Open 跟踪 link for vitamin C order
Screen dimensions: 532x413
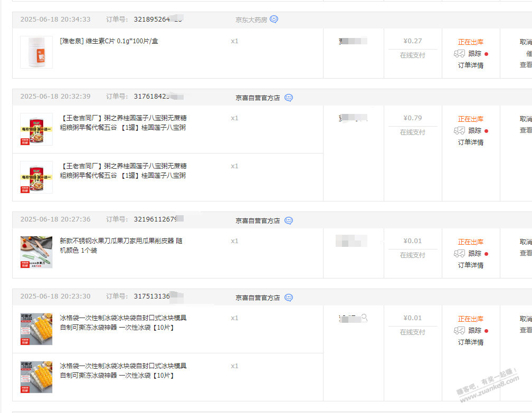pos(474,54)
